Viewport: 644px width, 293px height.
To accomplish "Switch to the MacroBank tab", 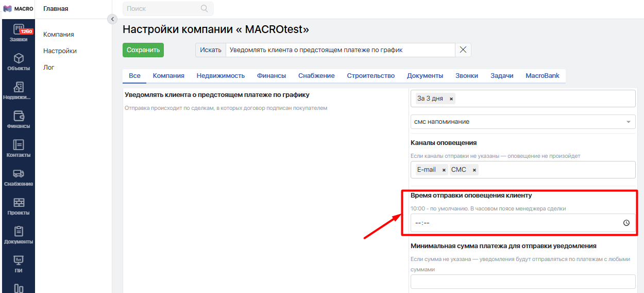I will (x=542, y=75).
